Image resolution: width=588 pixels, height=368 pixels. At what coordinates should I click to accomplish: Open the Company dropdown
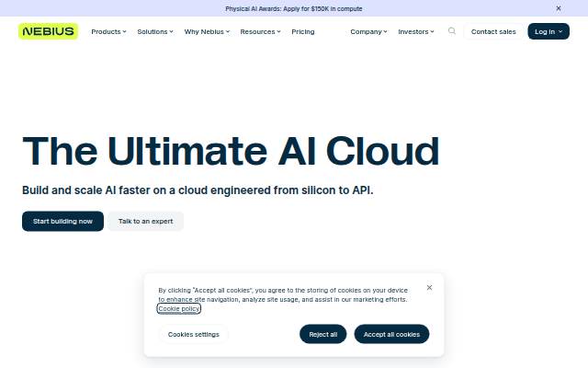pos(368,31)
